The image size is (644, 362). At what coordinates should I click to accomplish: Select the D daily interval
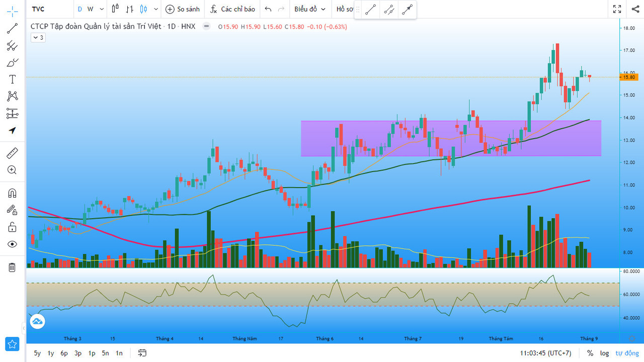[79, 9]
